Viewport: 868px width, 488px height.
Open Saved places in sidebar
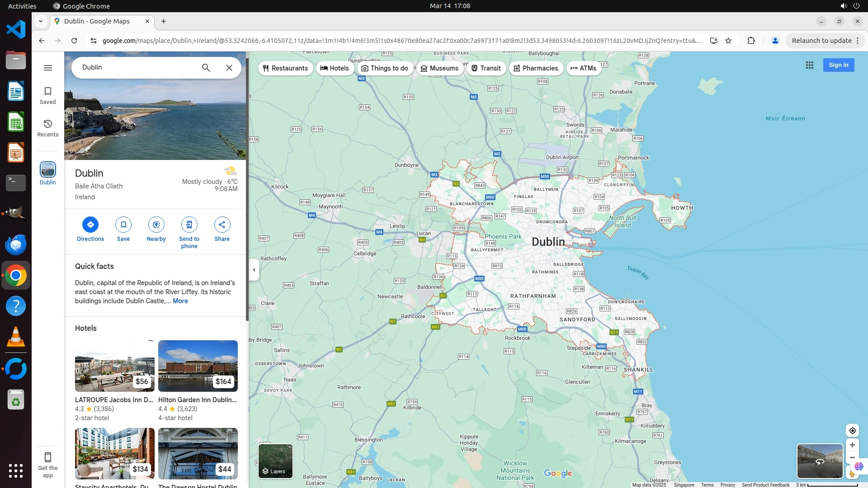48,95
